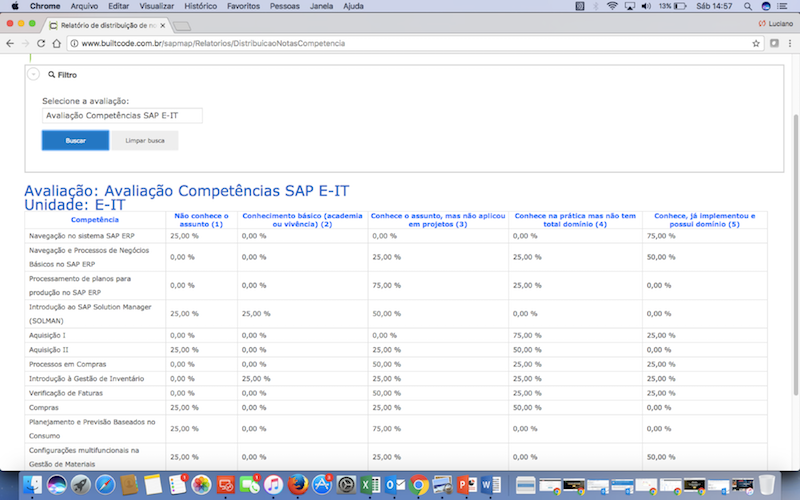The height and width of the screenshot is (500, 800).
Task: Open Photos app in the dock
Action: coord(201,484)
